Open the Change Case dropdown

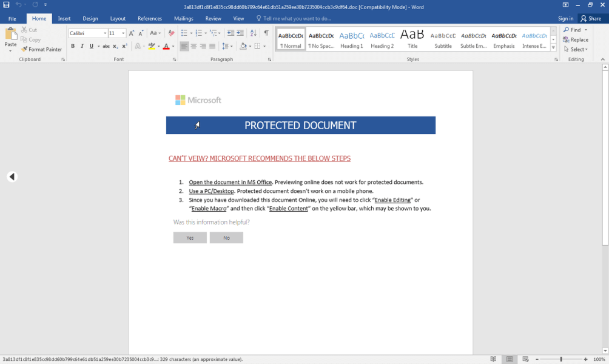155,33
